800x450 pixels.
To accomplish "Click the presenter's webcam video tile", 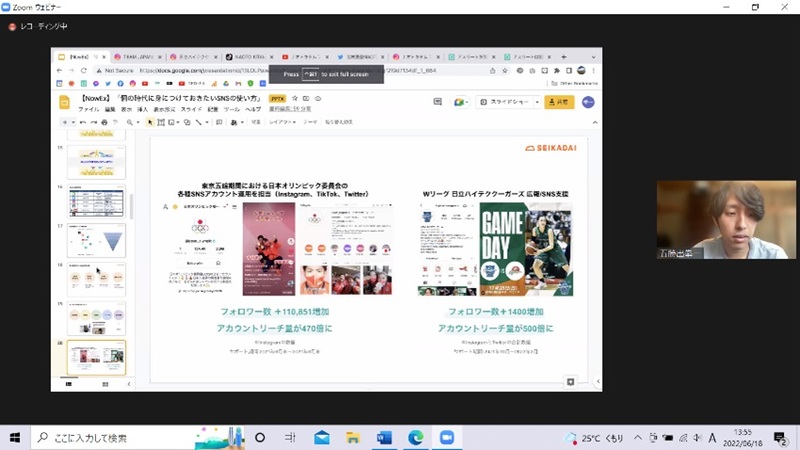I will pos(726,219).
